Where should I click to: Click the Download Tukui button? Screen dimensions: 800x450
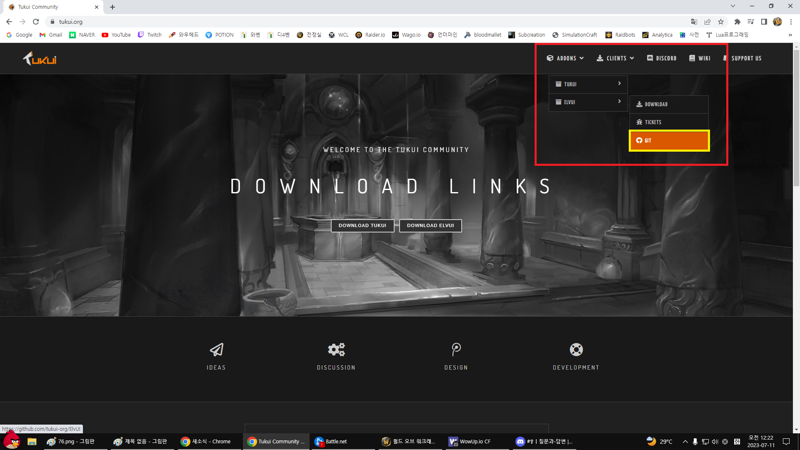(362, 226)
